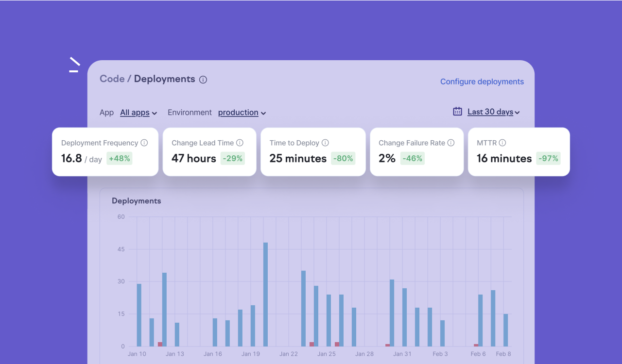Click Deployment Frequency info icon
The image size is (622, 364).
(144, 143)
